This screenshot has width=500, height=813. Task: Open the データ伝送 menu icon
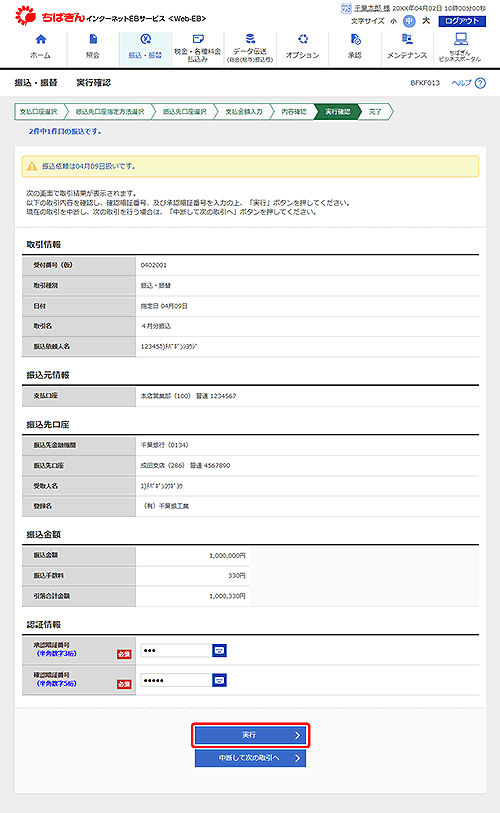coord(250,39)
